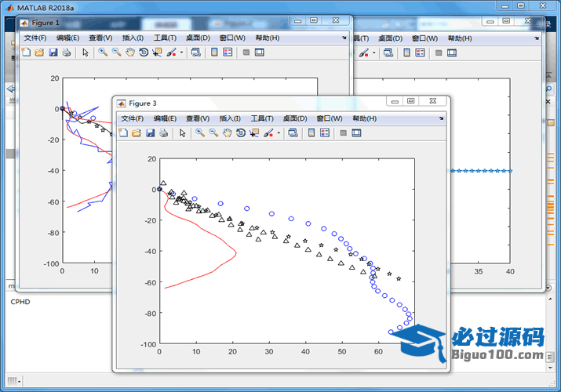Open 查看(V) menu in Figure 1
This screenshot has height=392, width=561.
click(x=100, y=38)
